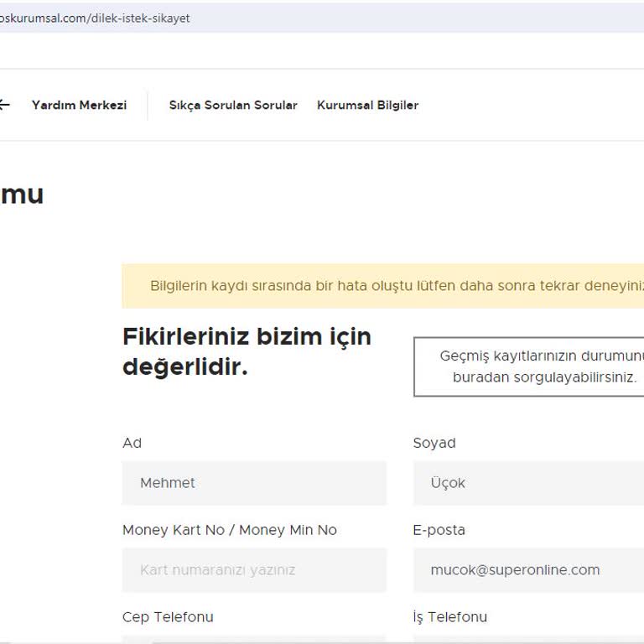Screen dimensions: 644x644
Task: Focus the Money Kart No input field
Action: [x=254, y=570]
